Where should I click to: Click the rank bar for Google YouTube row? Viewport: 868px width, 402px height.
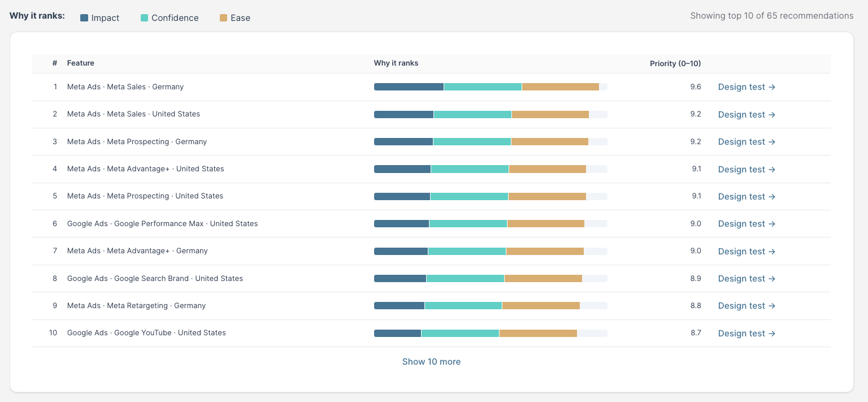[491, 333]
